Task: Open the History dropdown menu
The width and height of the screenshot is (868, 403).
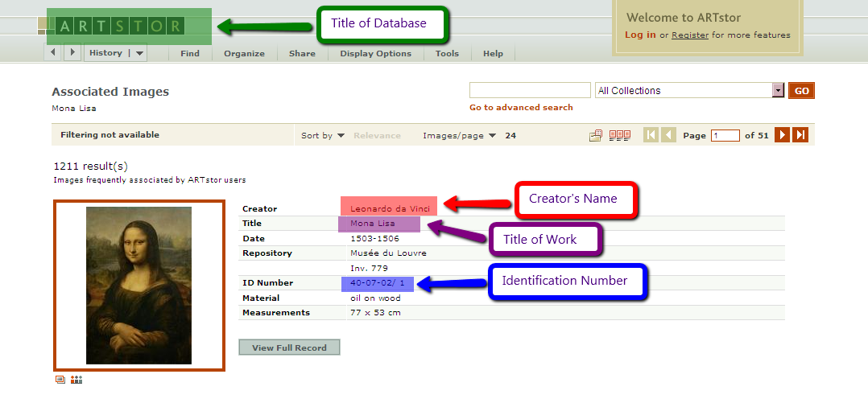Action: click(x=115, y=52)
